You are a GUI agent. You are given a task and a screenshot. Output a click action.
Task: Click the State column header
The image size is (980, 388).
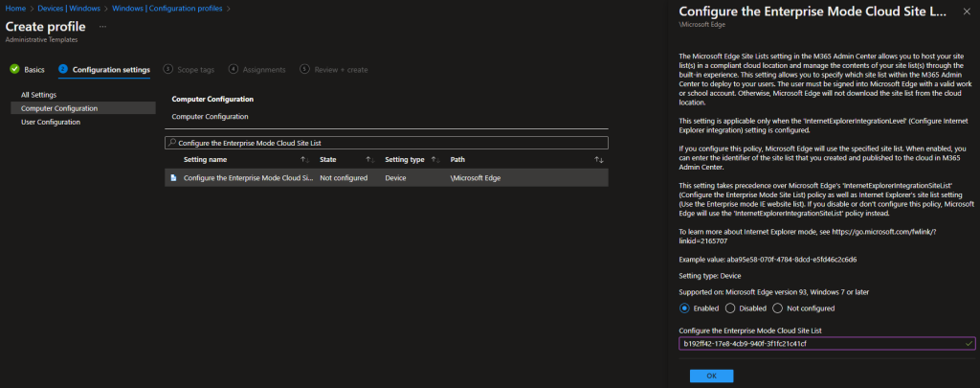(x=328, y=160)
